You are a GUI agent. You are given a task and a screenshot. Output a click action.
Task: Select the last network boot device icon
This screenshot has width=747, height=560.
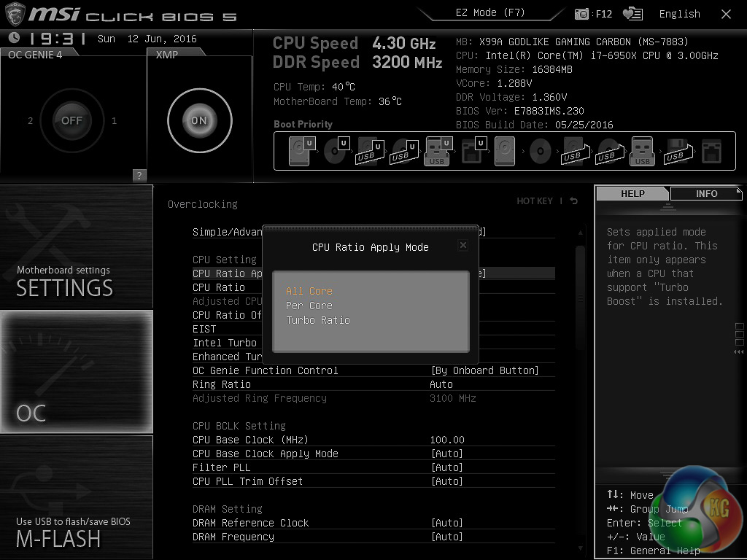point(711,152)
